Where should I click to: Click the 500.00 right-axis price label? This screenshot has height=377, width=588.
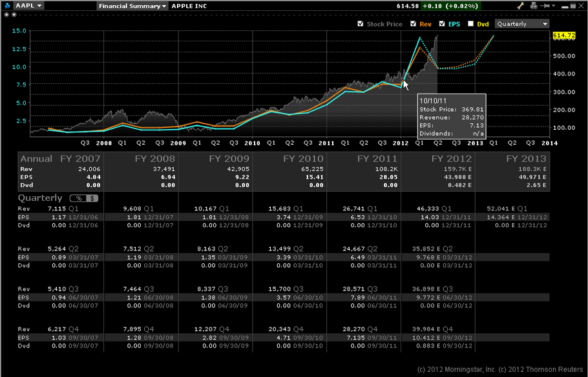tap(564, 56)
